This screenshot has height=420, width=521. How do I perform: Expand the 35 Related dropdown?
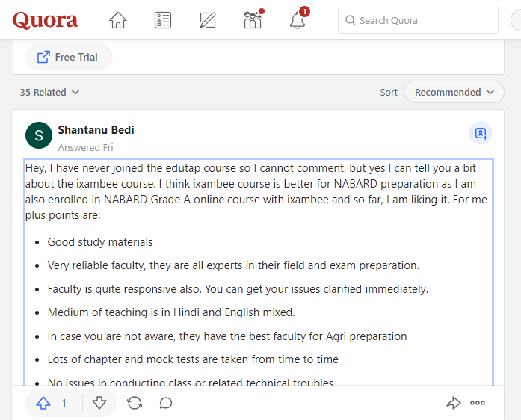pyautogui.click(x=49, y=92)
